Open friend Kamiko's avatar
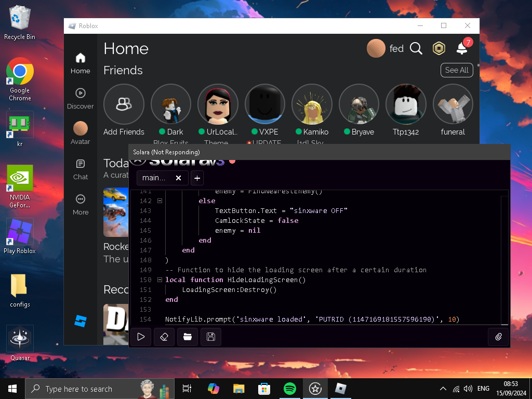The width and height of the screenshot is (532, 399). point(312,104)
